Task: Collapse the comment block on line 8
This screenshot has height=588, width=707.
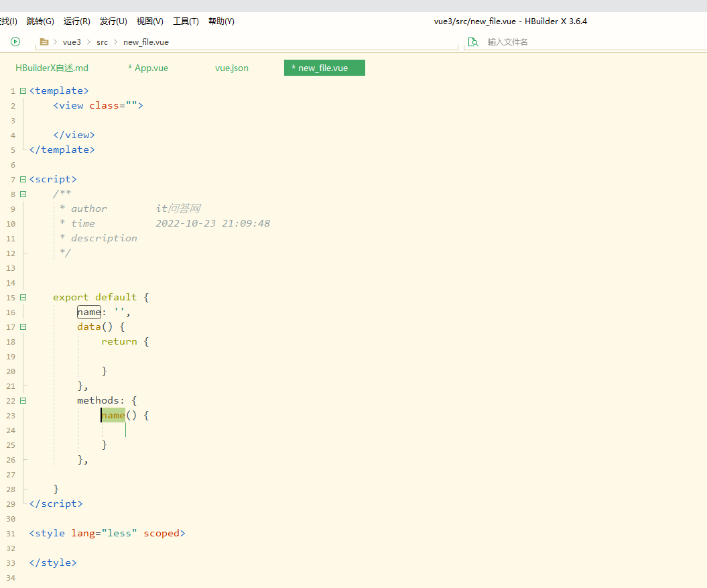Action: (x=23, y=194)
